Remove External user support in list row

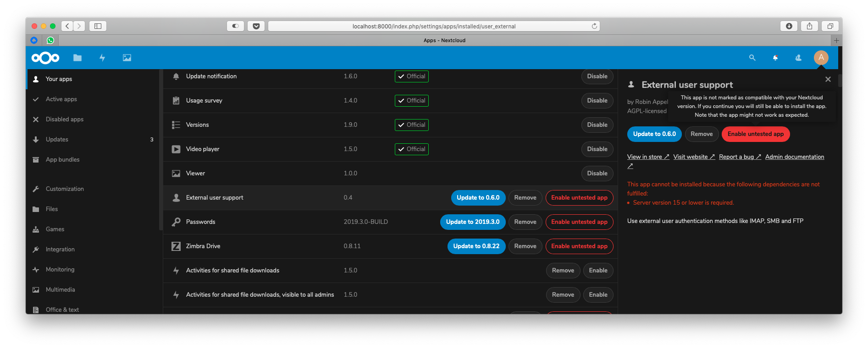tap(525, 198)
